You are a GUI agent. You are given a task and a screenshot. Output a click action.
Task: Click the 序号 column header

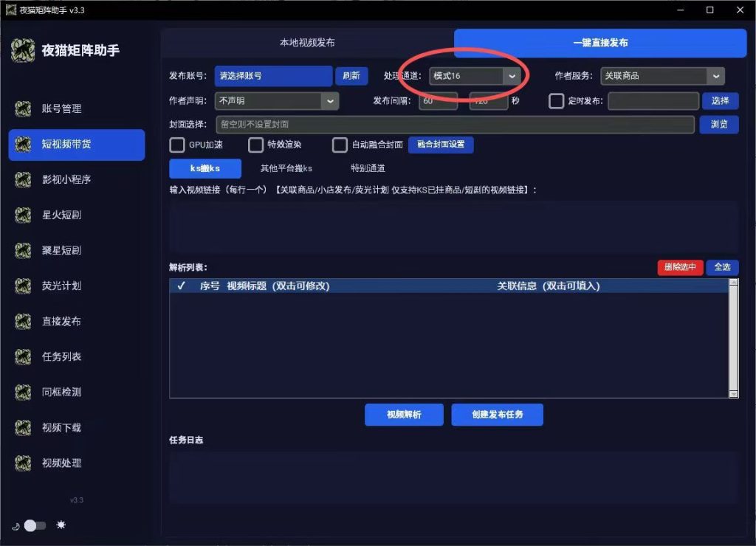[210, 286]
